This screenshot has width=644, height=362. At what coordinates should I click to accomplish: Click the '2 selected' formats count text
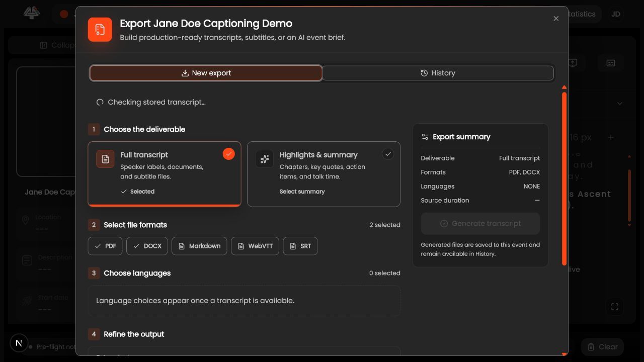click(385, 225)
